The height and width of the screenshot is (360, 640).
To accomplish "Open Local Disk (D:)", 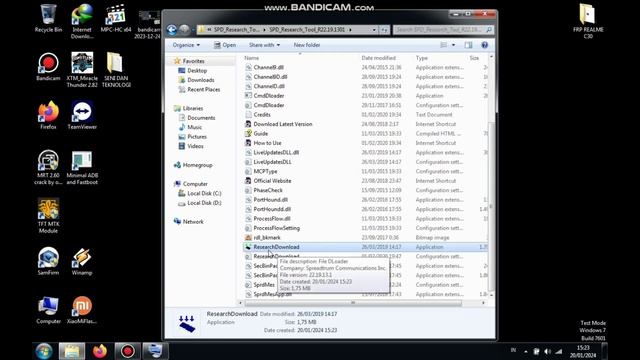I will click(204, 203).
